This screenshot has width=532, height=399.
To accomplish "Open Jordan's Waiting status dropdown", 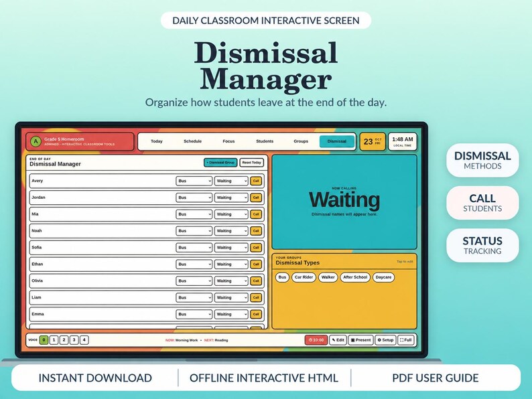I will point(231,197).
